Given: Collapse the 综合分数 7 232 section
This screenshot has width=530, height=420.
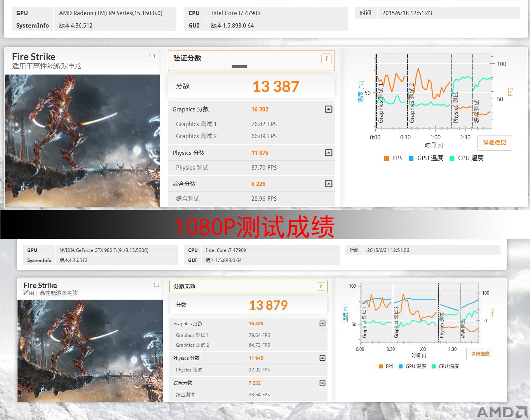Looking at the screenshot, I should point(323,383).
